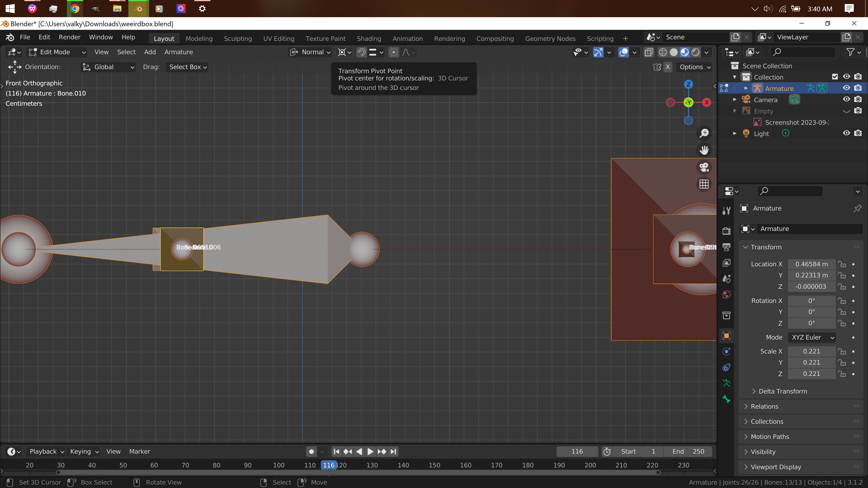
Task: Open the Playback popover
Action: tap(47, 452)
